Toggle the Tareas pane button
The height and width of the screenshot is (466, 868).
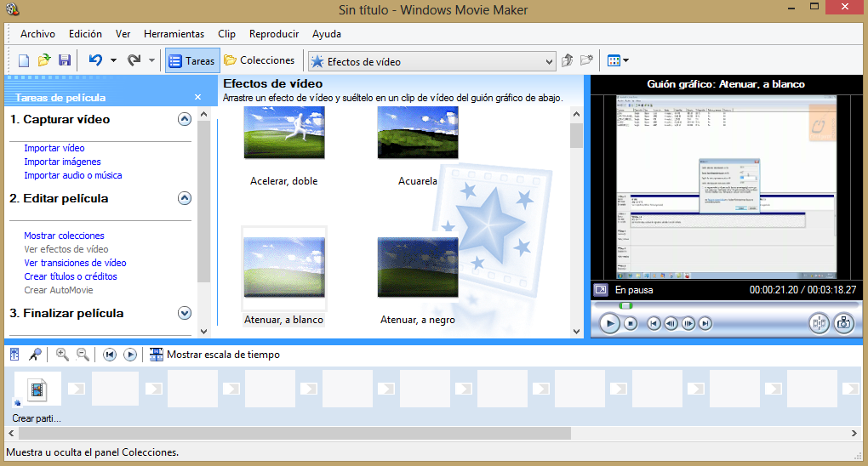pyautogui.click(x=191, y=61)
